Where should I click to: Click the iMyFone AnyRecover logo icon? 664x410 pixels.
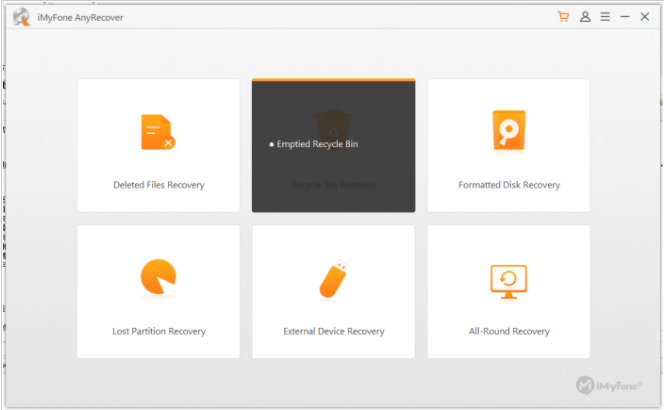pyautogui.click(x=21, y=17)
